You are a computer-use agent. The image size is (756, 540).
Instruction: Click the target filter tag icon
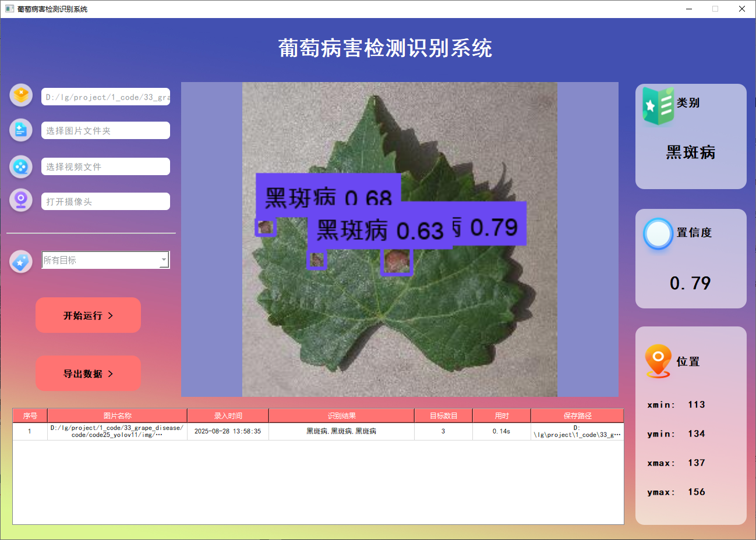[21, 262]
